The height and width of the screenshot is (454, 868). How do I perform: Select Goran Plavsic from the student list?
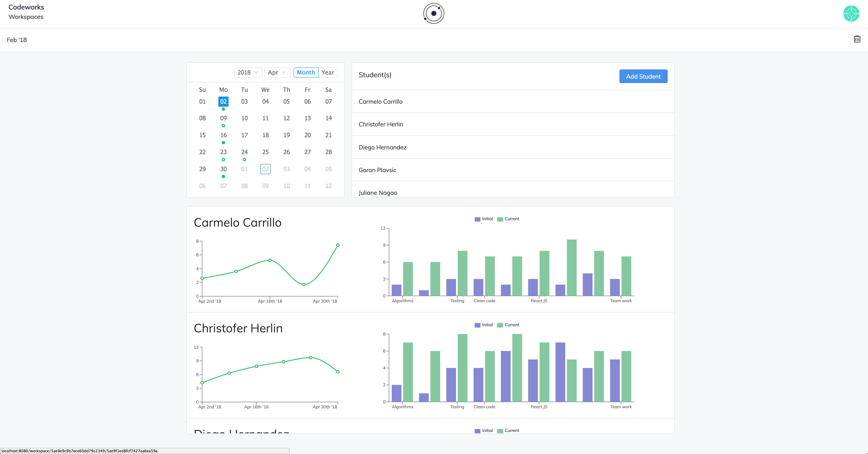(x=377, y=170)
